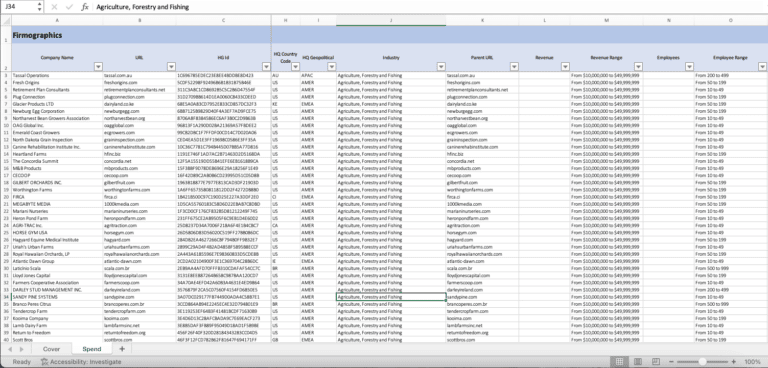768x368 pixels.
Task: Open the Name Box dropdown stepper
Action: click(x=39, y=7)
